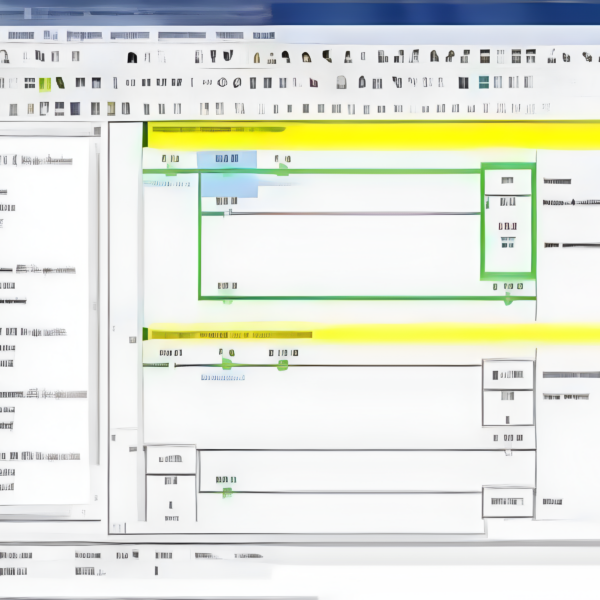Image resolution: width=600 pixels, height=600 pixels.
Task: Select the middle contact with blue label in rung two
Action: click(x=227, y=356)
